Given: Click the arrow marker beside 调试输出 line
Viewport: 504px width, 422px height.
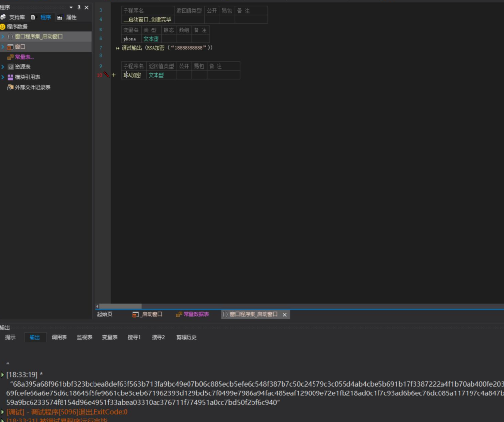Looking at the screenshot, I should (118, 48).
